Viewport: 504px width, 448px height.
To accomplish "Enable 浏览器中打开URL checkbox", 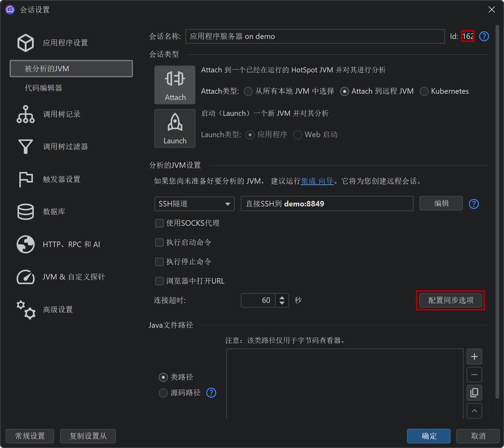I will [x=159, y=281].
